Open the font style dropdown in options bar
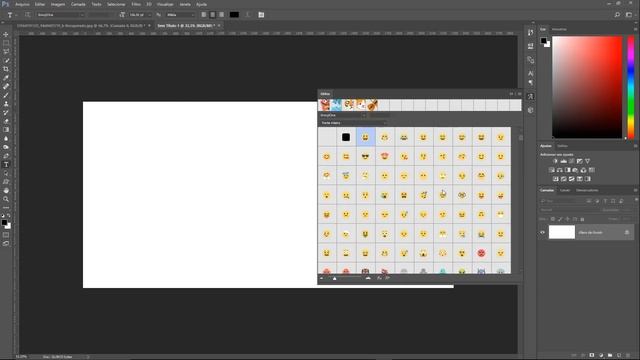Image resolution: width=640 pixels, height=360 pixels. (102, 15)
